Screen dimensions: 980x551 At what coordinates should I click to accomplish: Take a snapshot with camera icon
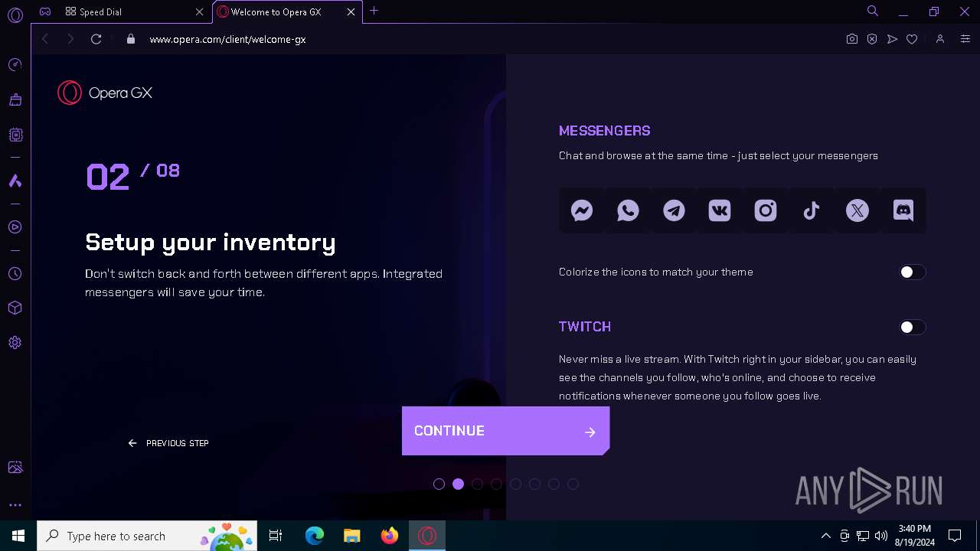pos(852,39)
